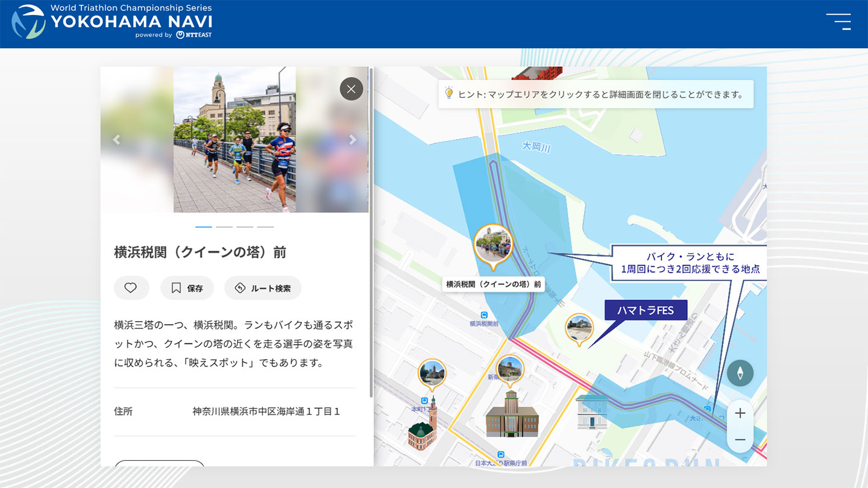The image size is (868, 488).
Task: Click the map compass icon
Action: pos(740,374)
